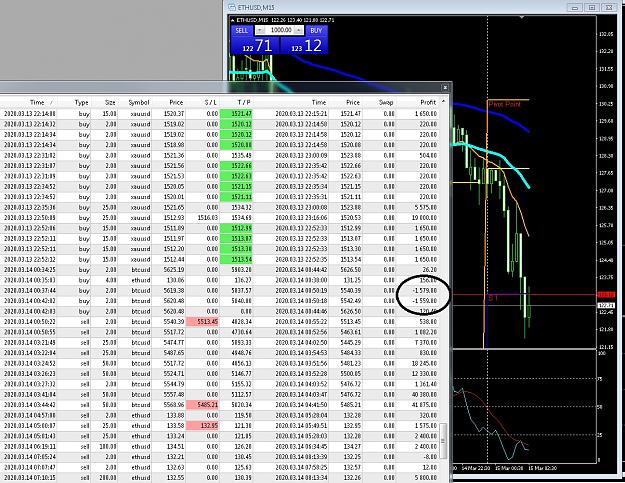
Task: Click ETHUSD,M15 chart window title icon
Action: [x=232, y=8]
